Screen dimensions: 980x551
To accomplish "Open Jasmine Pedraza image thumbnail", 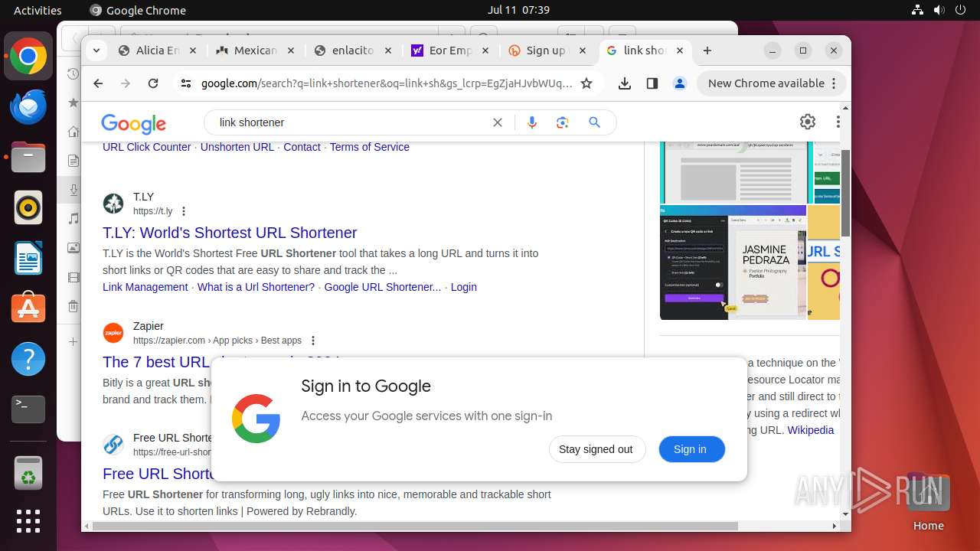I will 733,262.
